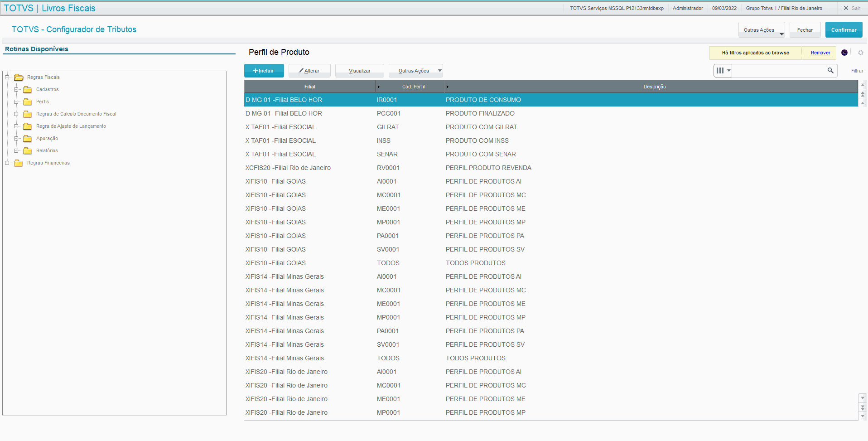Expand the Regras Financeiras tree node

(x=7, y=163)
